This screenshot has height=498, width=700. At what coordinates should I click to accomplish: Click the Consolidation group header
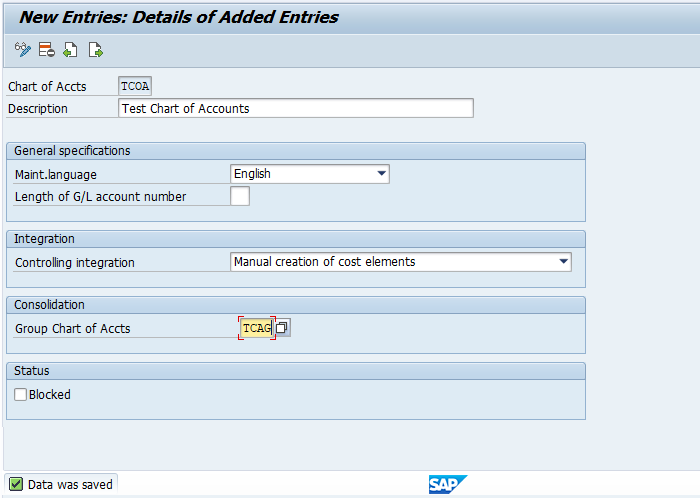pos(50,305)
